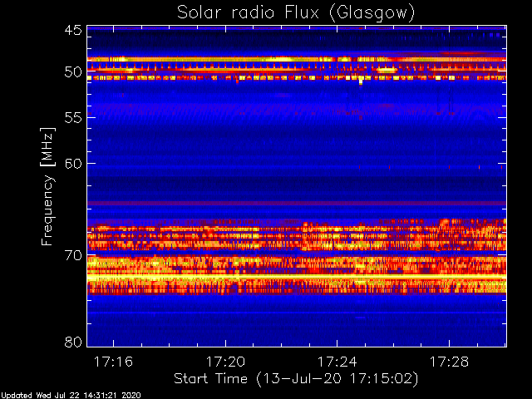Click the 17:28 time label
Screen dimensions: 532x399
449,362
